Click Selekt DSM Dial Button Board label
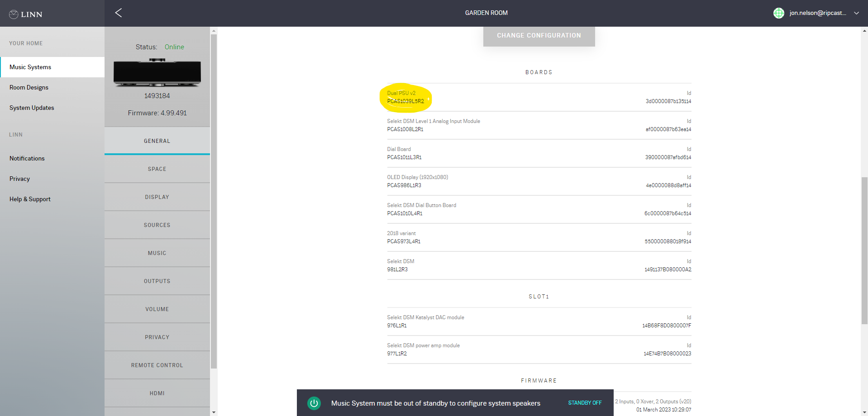The width and height of the screenshot is (868, 416). pyautogui.click(x=421, y=205)
